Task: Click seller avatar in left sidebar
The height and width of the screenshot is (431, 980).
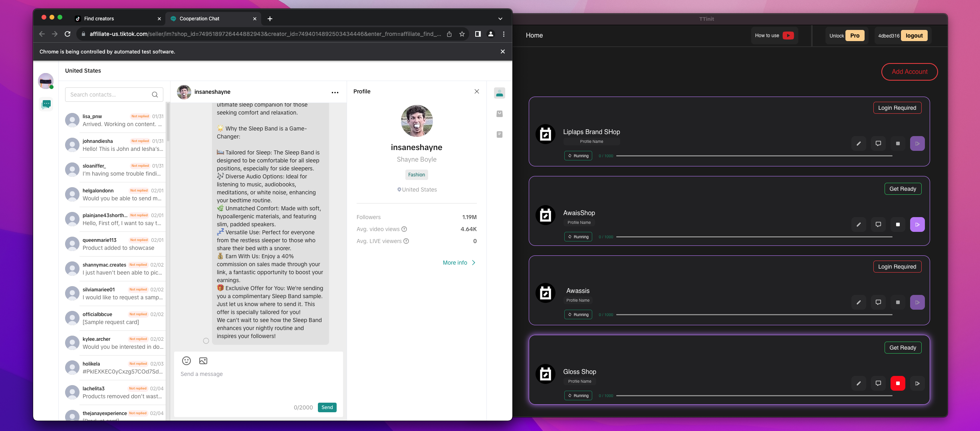Action: point(46,81)
